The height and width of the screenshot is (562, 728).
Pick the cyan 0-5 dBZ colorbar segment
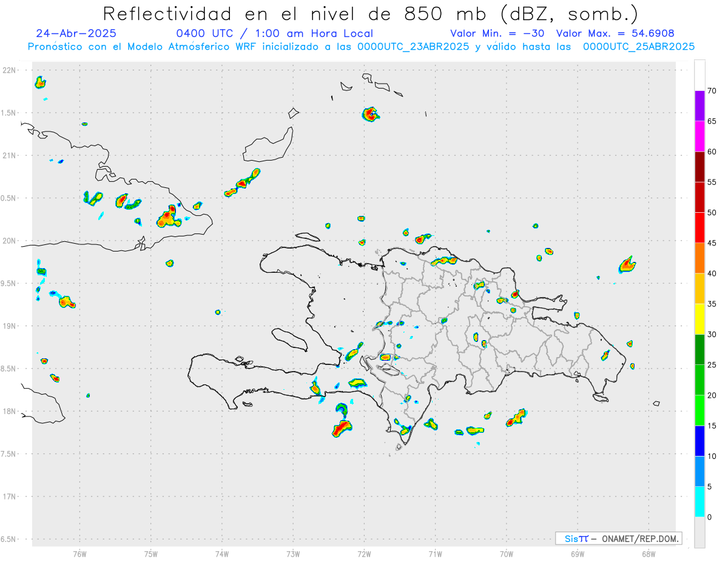pos(699,502)
